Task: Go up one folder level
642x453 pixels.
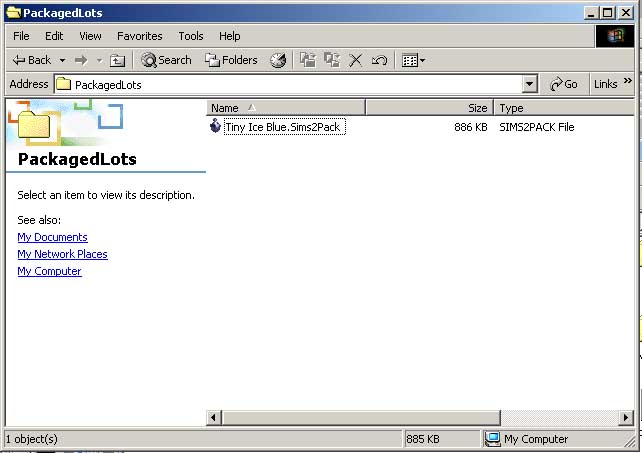Action: point(117,61)
